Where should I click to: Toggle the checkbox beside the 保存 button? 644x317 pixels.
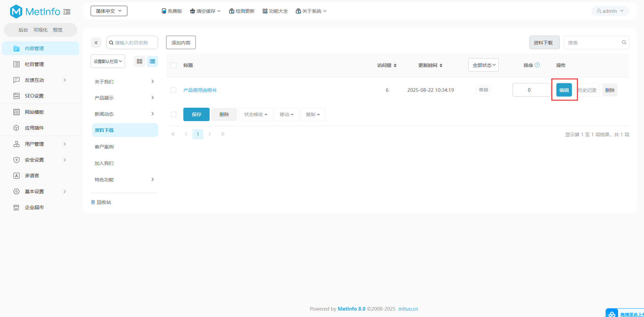coord(174,114)
